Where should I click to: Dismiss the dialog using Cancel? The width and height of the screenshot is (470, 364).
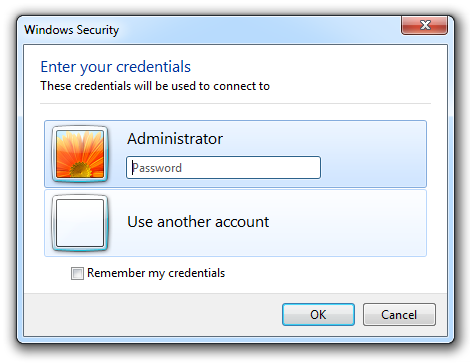399,314
